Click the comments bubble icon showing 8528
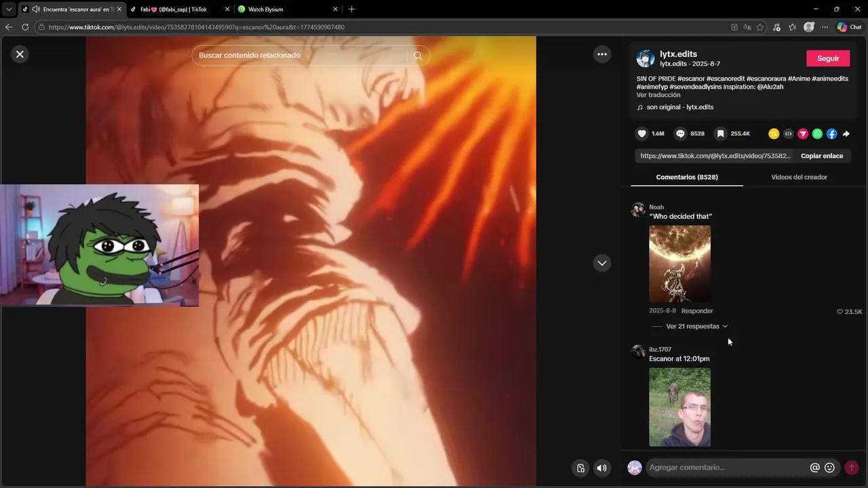Viewport: 868px width, 488px height. pyautogui.click(x=681, y=134)
